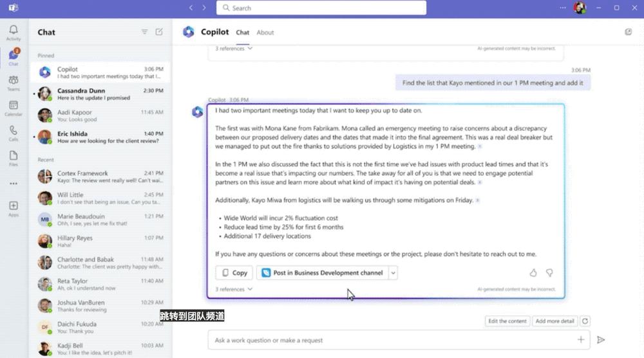The height and width of the screenshot is (358, 644).
Task: Open the pinned Copilot chat
Action: pyautogui.click(x=100, y=73)
